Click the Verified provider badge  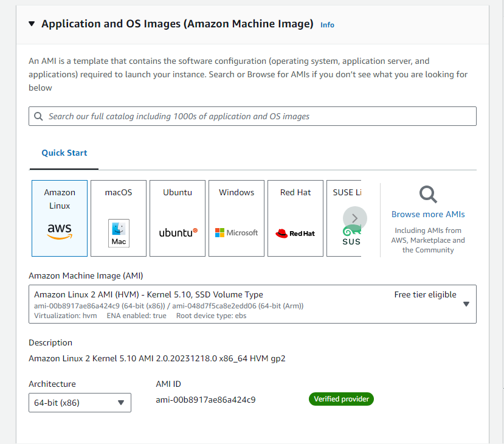click(x=341, y=399)
